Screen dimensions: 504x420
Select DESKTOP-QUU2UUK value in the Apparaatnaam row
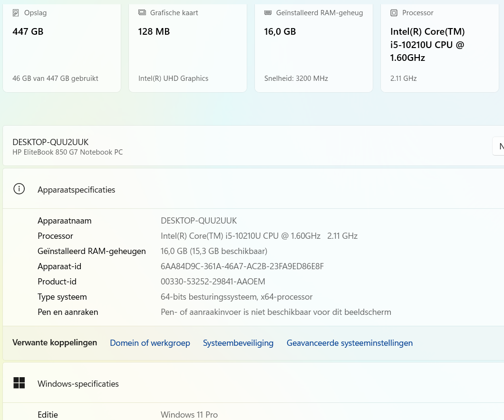point(199,221)
